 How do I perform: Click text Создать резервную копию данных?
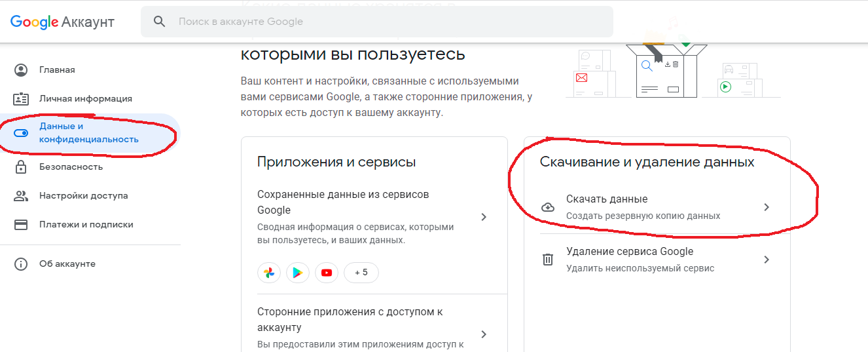coord(643,216)
